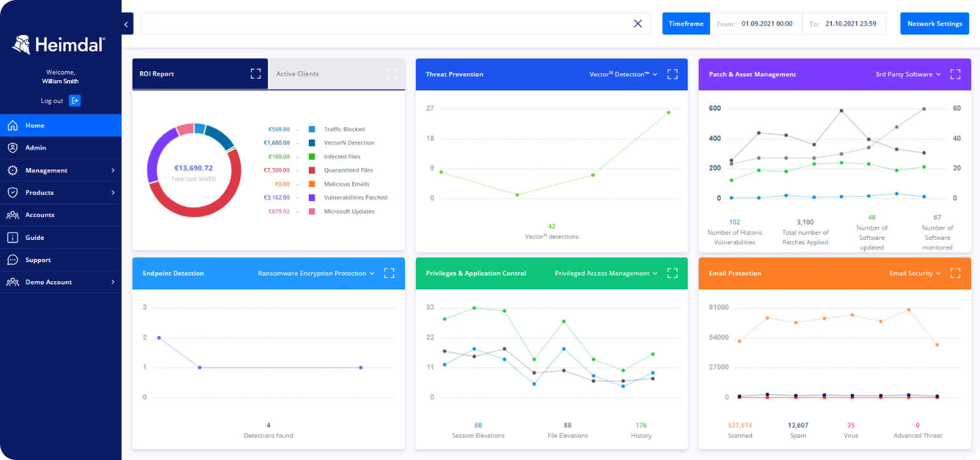Image resolution: width=980 pixels, height=460 pixels.
Task: Click the Vulnerabilities Patched purple legend swatch
Action: tap(312, 198)
